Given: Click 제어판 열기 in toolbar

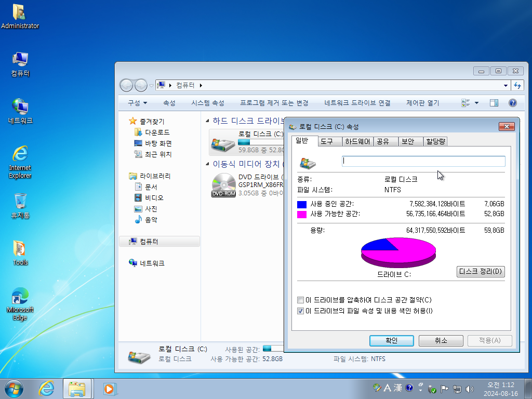Looking at the screenshot, I should click(423, 103).
